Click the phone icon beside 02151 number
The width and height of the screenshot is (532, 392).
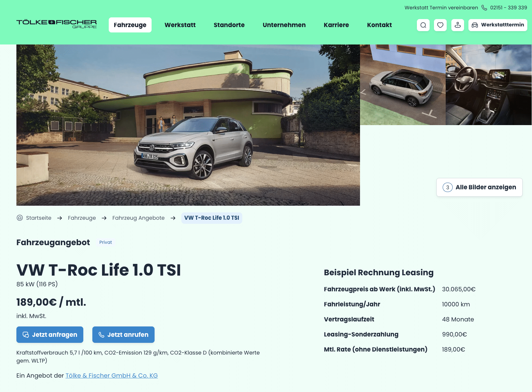click(x=484, y=8)
